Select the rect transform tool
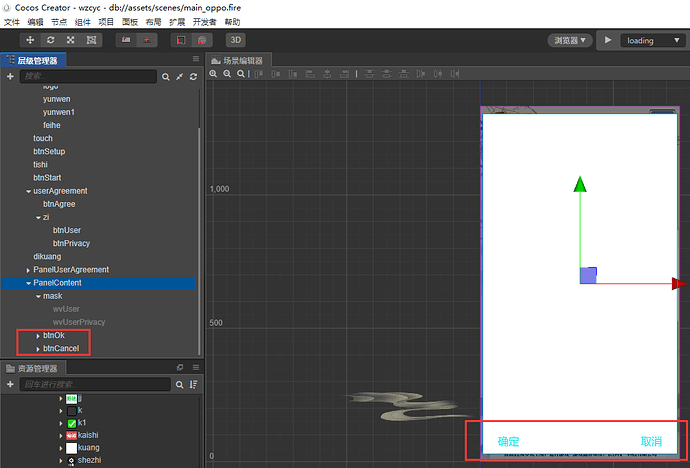The image size is (690, 468). (x=91, y=40)
